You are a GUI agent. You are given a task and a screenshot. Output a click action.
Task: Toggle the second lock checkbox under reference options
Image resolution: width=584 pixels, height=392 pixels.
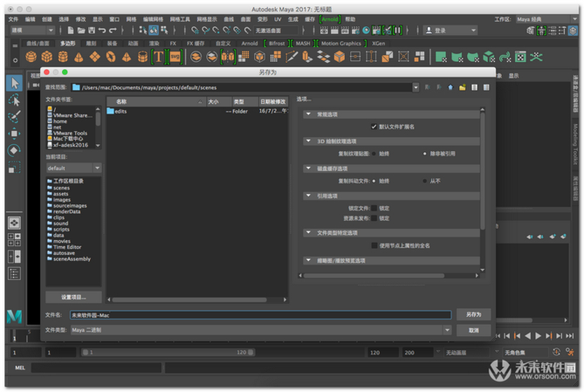pos(374,219)
